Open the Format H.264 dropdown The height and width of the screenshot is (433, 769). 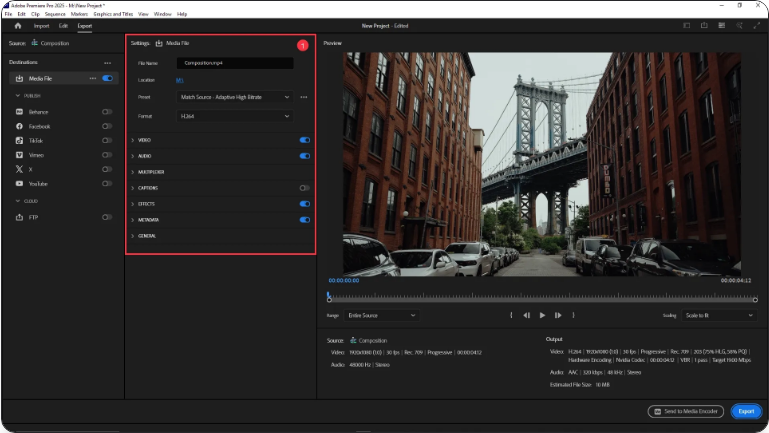[235, 116]
